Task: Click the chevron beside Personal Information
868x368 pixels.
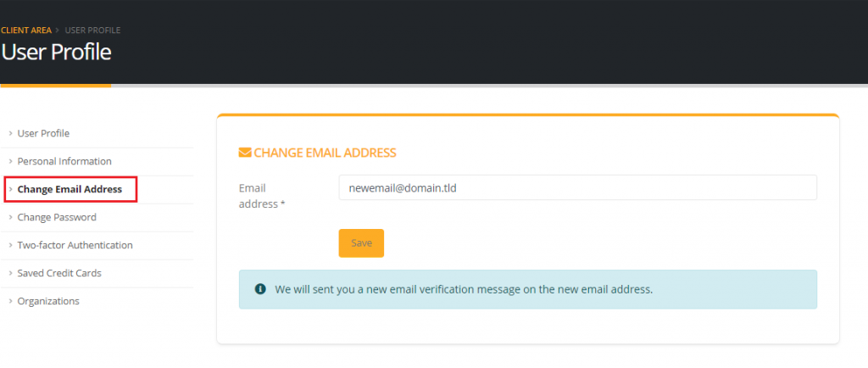Action: click(x=10, y=161)
